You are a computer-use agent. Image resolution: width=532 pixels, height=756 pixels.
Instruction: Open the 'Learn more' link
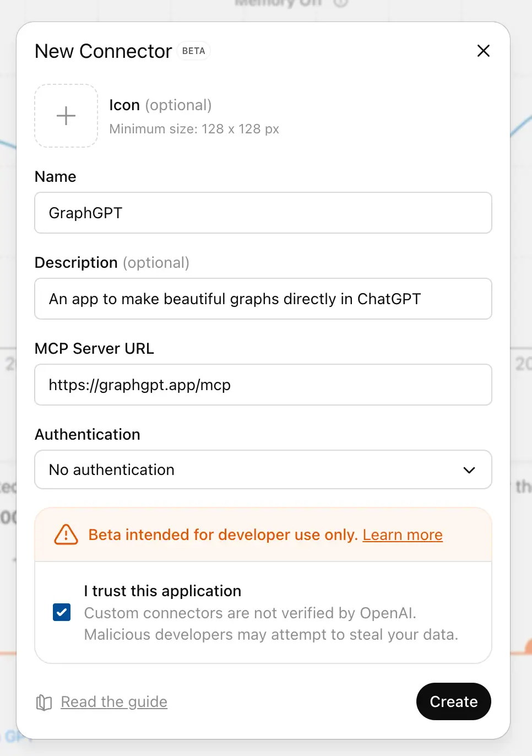[403, 534]
